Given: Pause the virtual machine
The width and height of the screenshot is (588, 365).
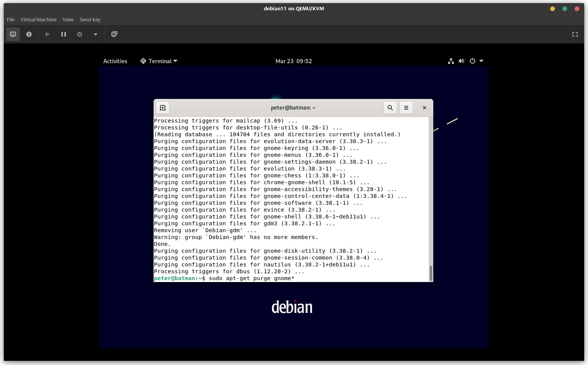Looking at the screenshot, I should [64, 34].
